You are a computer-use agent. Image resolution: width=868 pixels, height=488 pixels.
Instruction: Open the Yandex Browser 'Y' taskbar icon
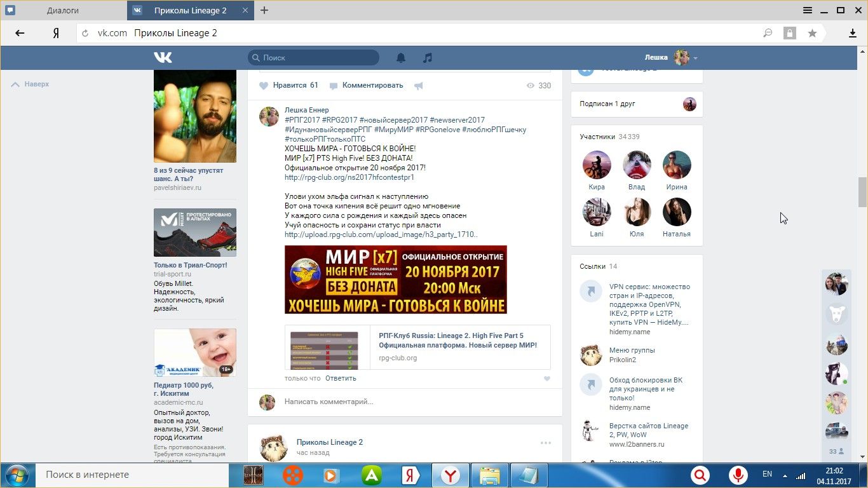(x=451, y=475)
